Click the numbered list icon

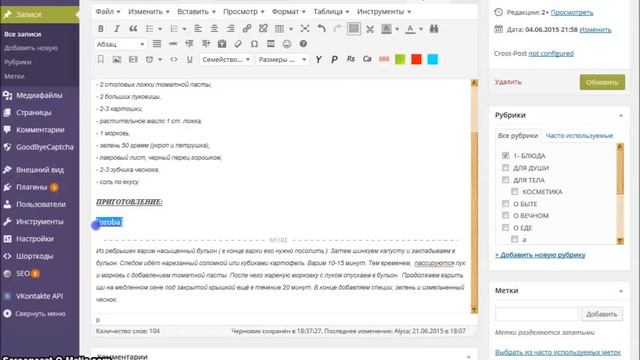[x=174, y=29]
